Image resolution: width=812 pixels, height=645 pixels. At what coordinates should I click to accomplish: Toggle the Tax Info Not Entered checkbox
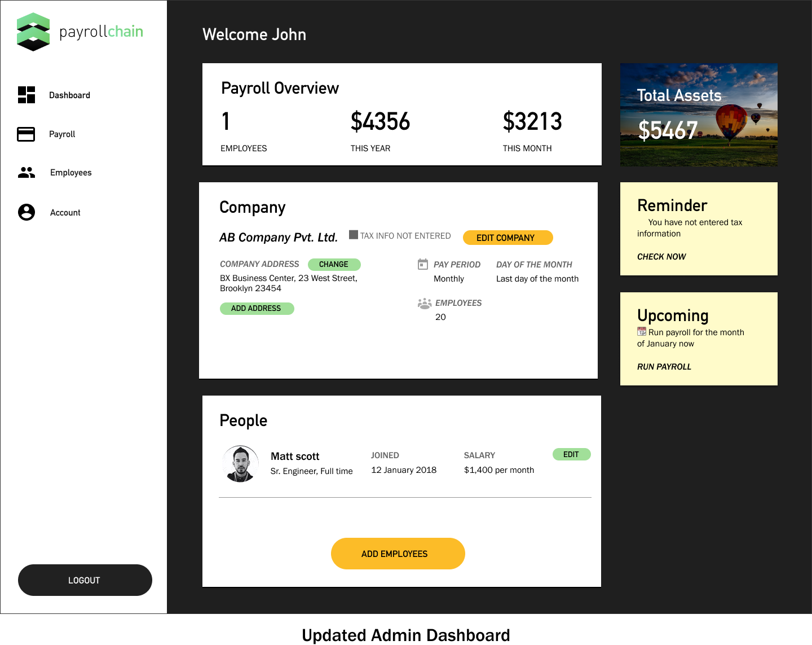(x=354, y=235)
